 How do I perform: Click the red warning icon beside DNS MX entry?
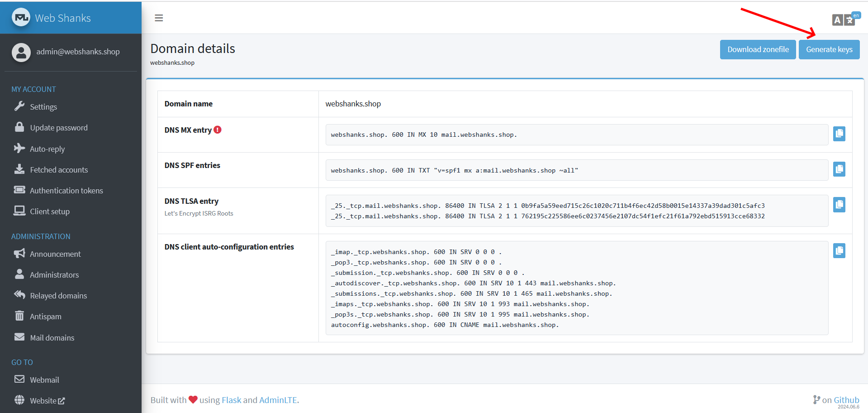(218, 130)
